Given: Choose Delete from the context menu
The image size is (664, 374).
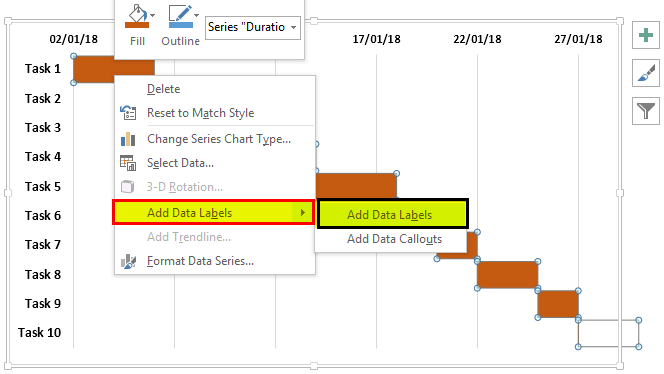Looking at the screenshot, I should [x=163, y=89].
